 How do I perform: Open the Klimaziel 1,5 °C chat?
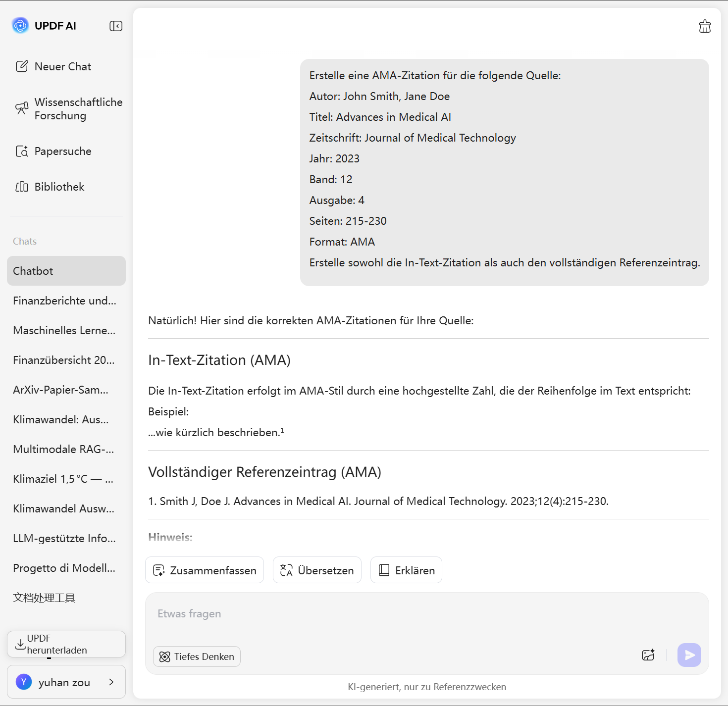[63, 479]
